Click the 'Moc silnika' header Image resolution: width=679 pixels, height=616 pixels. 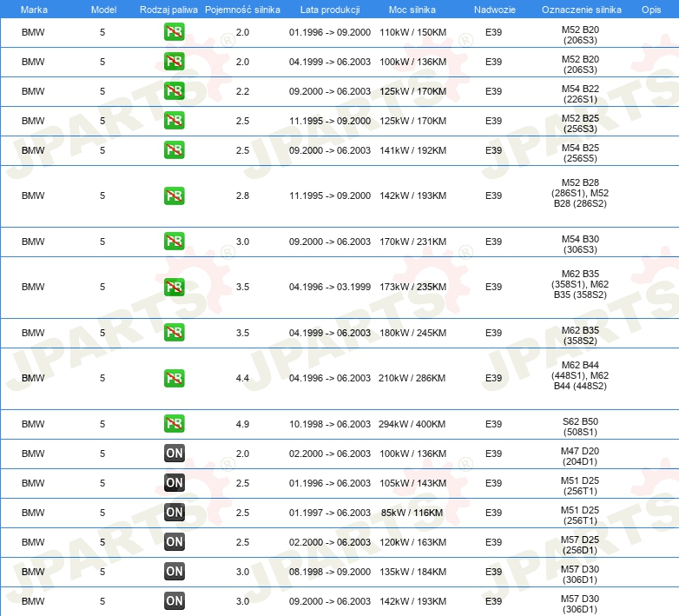click(x=412, y=9)
